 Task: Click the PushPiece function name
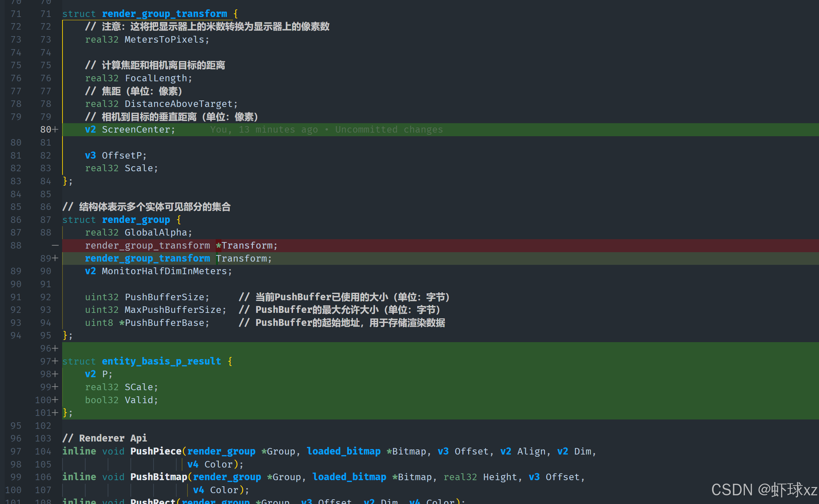[156, 451]
